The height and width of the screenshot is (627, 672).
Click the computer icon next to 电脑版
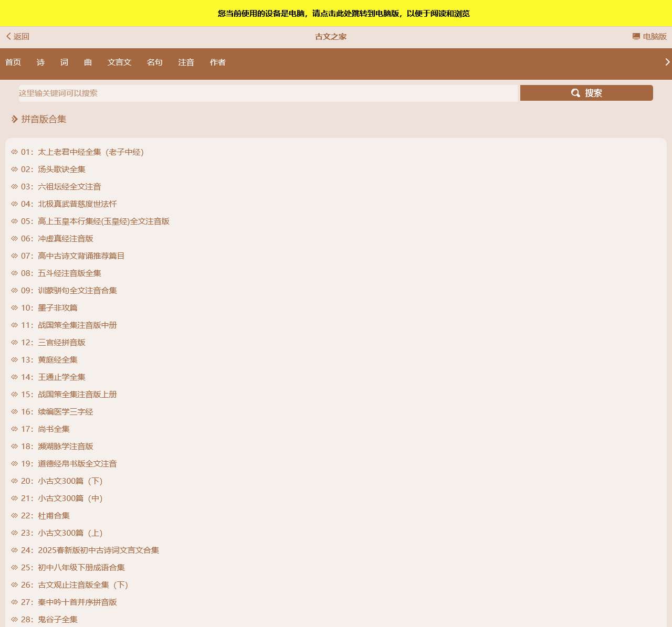click(x=634, y=36)
